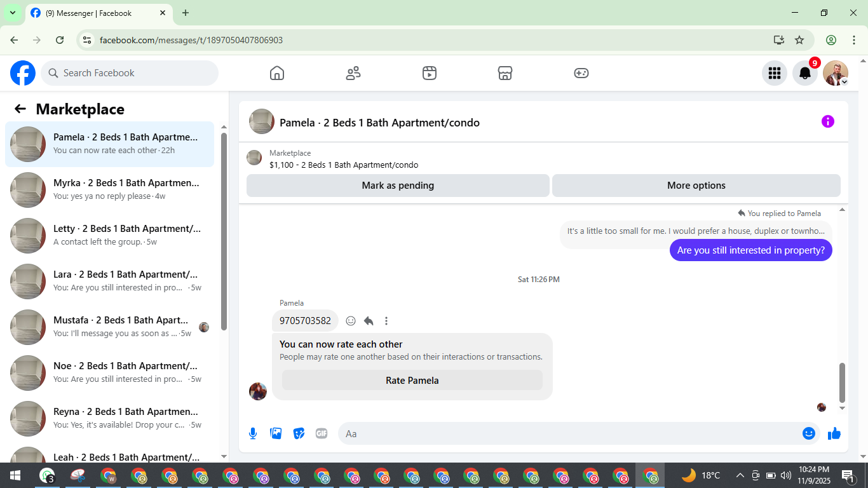Show hidden system tray icons
The height and width of the screenshot is (488, 868).
tap(740, 475)
